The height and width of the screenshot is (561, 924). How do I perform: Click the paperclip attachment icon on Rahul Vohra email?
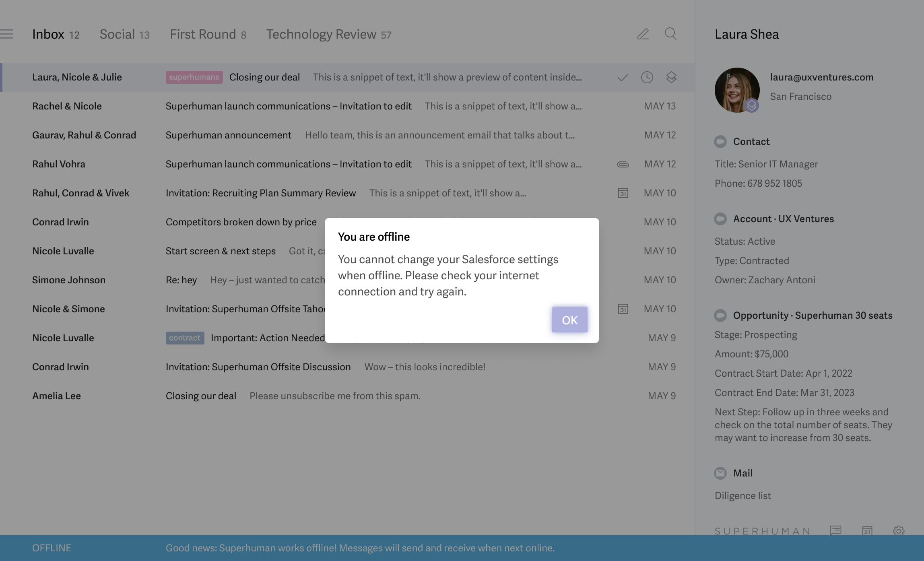(x=622, y=164)
